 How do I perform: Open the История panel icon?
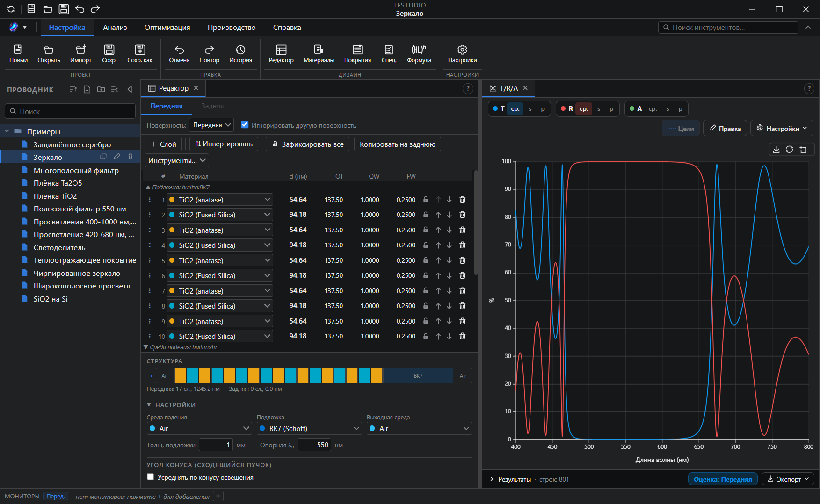tap(240, 54)
